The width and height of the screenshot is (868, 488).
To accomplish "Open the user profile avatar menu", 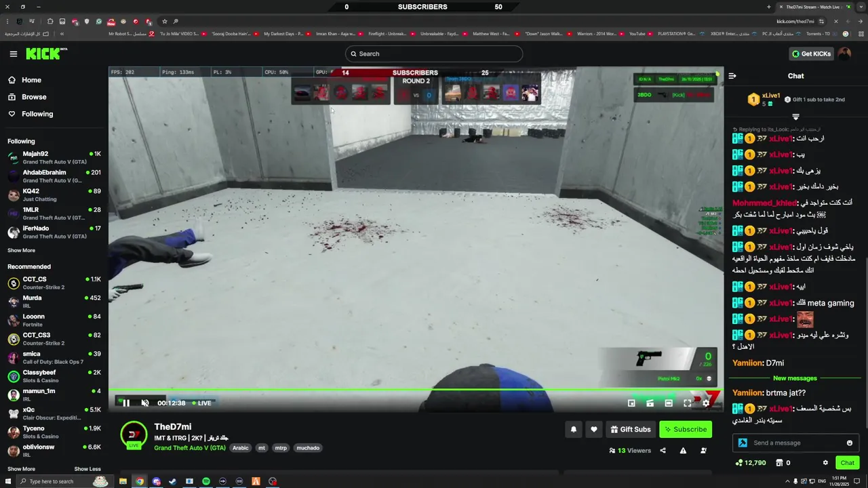I will pos(844,54).
